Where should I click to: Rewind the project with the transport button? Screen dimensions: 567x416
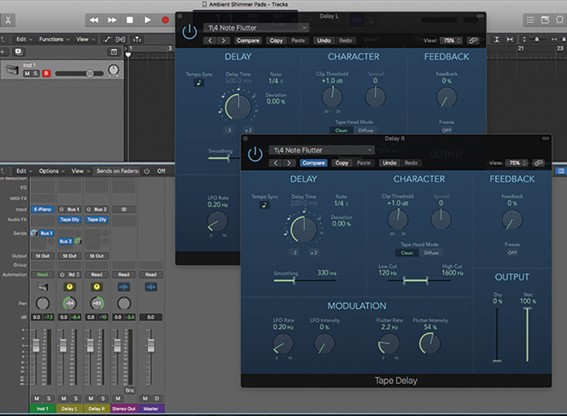tap(94, 20)
